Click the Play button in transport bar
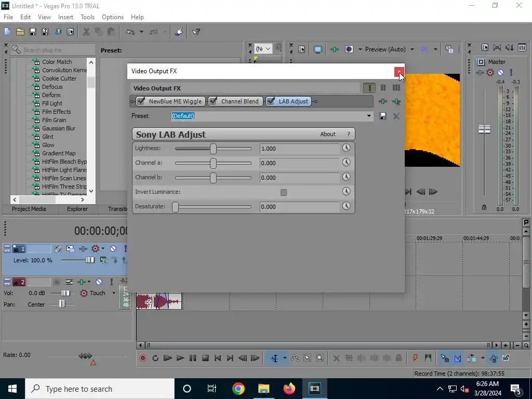Image resolution: width=532 pixels, height=399 pixels. [x=180, y=358]
